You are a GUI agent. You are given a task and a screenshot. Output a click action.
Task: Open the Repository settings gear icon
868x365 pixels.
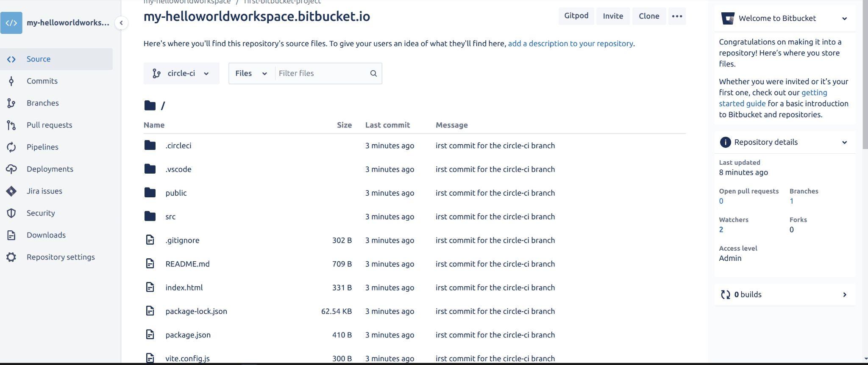(11, 257)
